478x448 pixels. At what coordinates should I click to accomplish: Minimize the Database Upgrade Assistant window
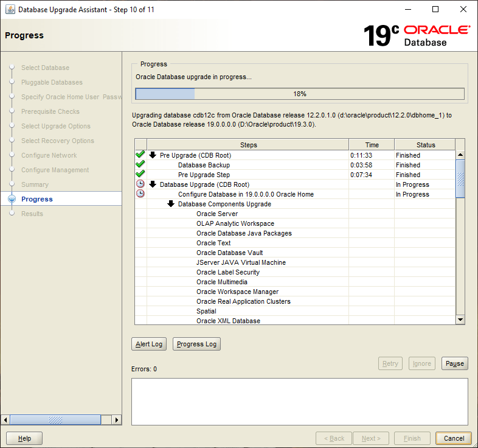coord(408,10)
